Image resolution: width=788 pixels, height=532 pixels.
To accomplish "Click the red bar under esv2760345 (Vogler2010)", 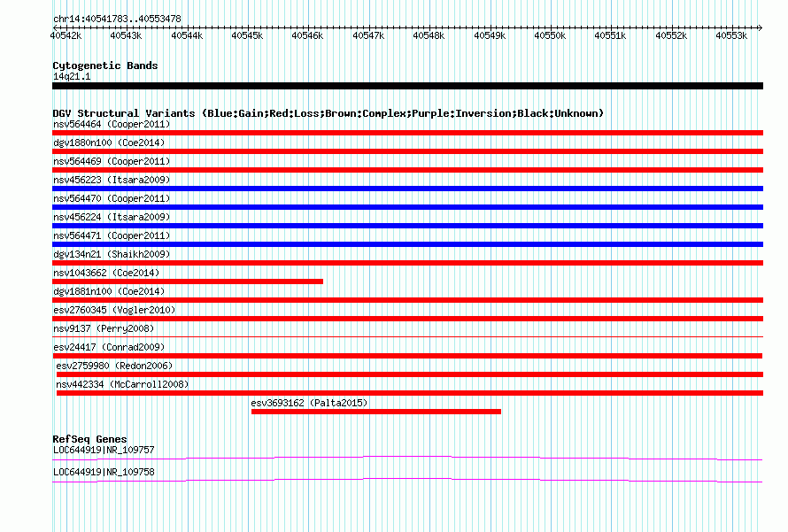I will pos(407,319).
